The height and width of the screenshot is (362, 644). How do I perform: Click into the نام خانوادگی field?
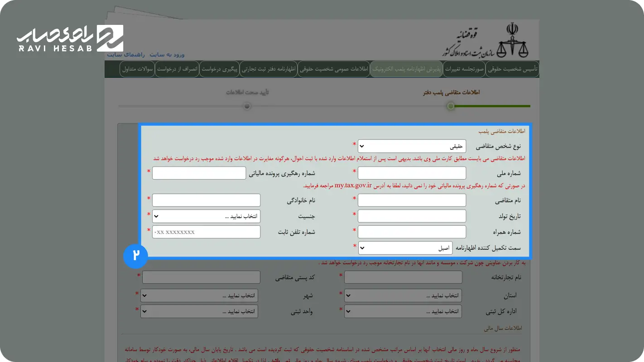[x=206, y=200]
